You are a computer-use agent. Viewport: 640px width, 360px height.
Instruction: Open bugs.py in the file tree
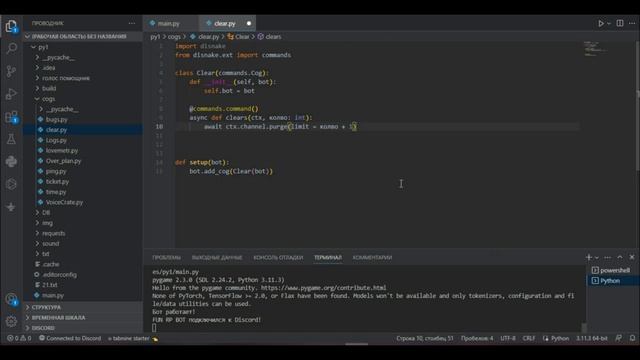[x=82, y=120]
